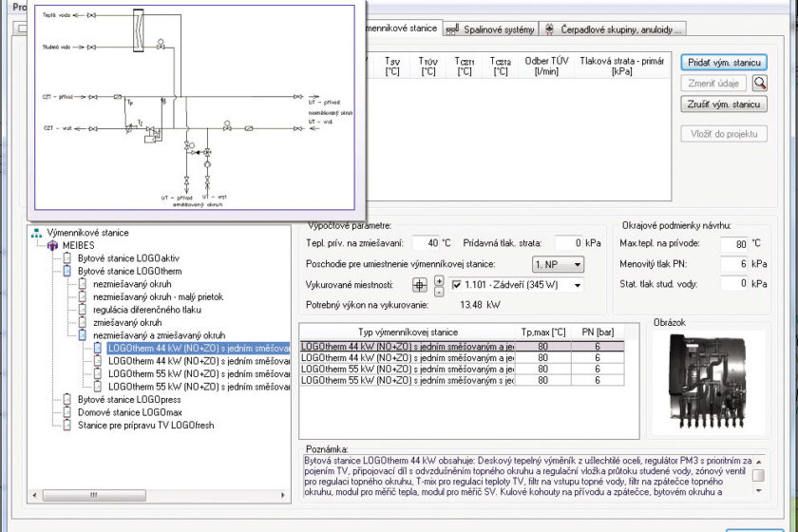Click the Bytové stanice LOGOaktiv icon
Viewport: 798px width, 532px height.
pos(67,257)
